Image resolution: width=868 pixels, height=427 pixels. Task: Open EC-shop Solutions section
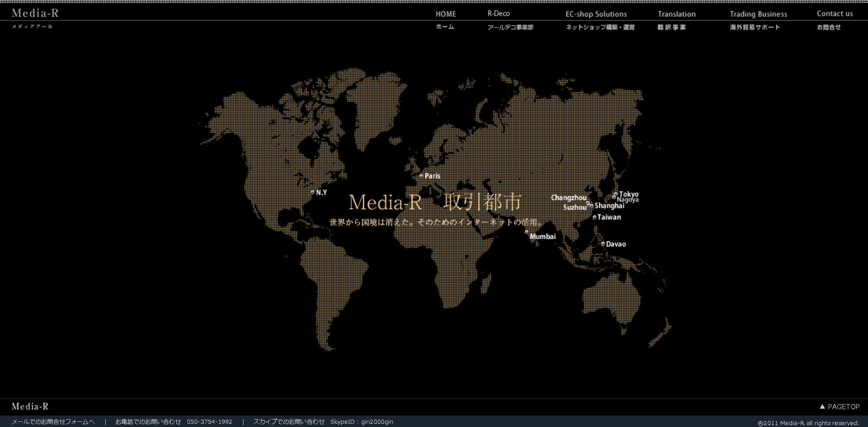click(x=596, y=14)
